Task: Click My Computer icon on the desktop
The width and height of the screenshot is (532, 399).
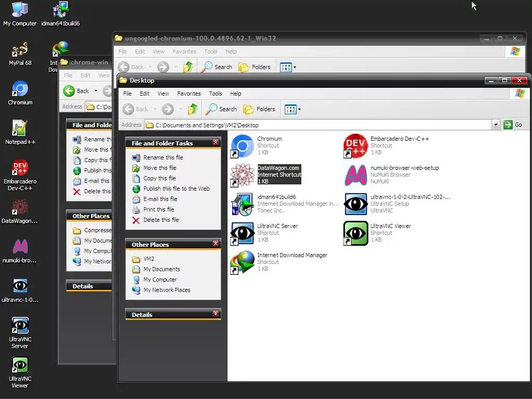Action: [20, 14]
